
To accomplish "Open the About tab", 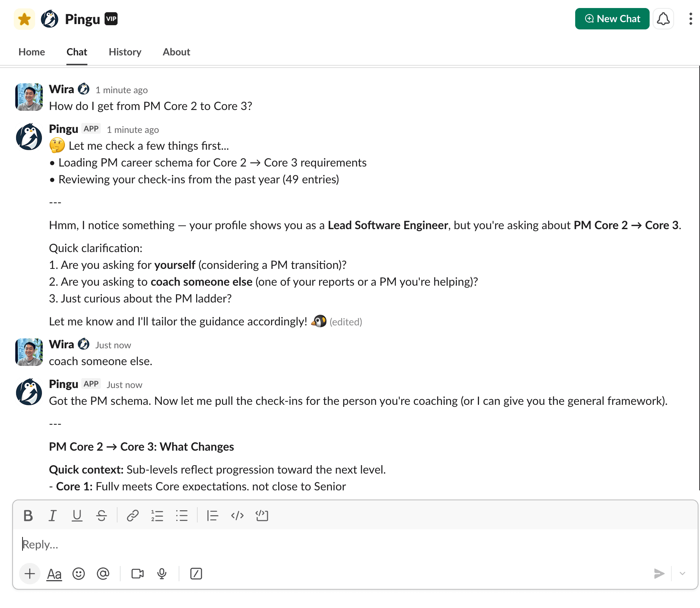I will 176,52.
